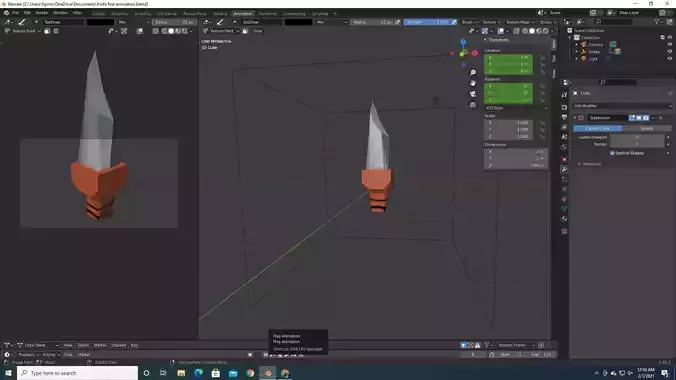Image resolution: width=676 pixels, height=380 pixels.
Task: Open the Texture dropdown in header
Action: pos(491,22)
